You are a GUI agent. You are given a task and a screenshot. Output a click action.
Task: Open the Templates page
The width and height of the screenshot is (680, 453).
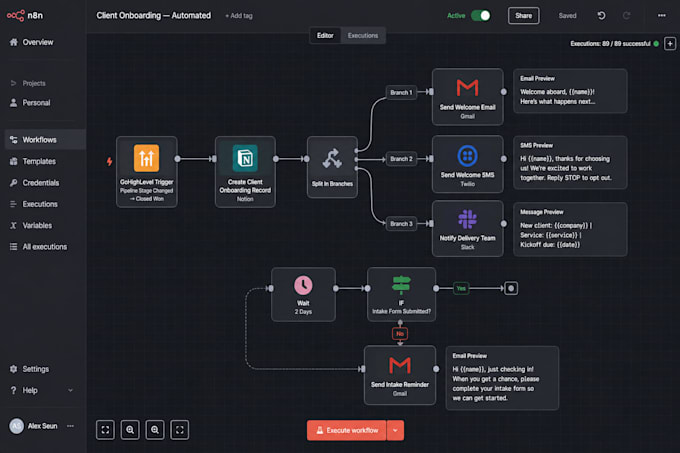(x=33, y=161)
